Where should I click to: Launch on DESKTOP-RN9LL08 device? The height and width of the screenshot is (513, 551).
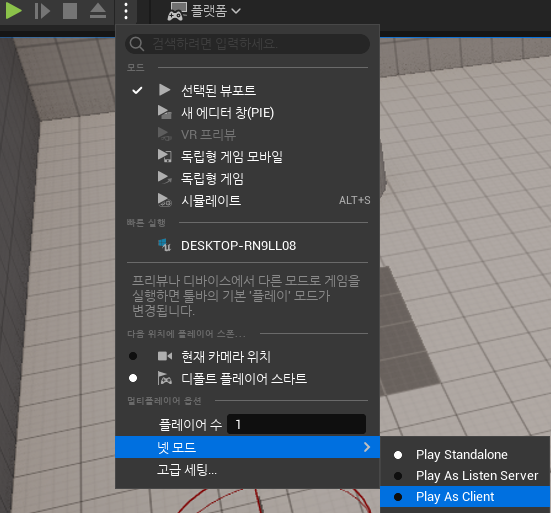tap(247, 246)
